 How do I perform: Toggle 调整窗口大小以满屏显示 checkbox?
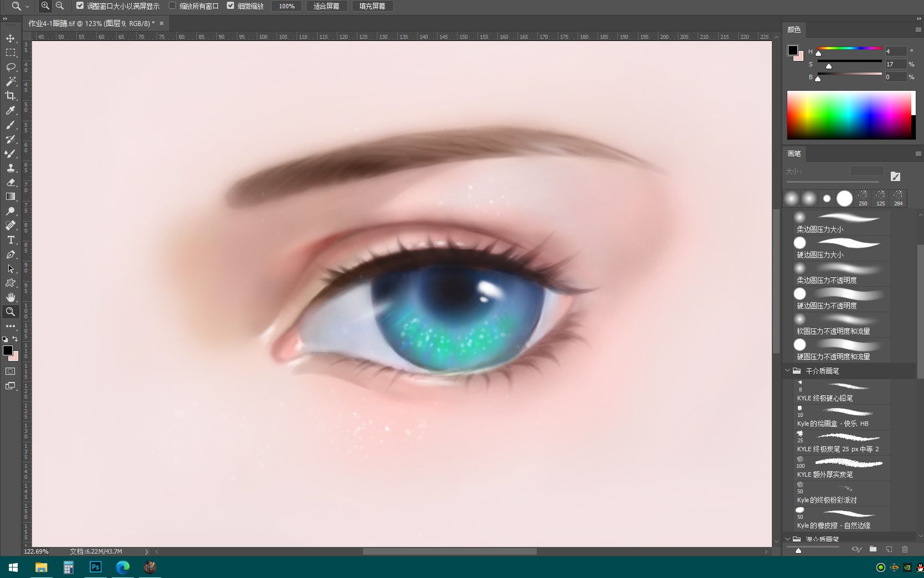pos(80,6)
